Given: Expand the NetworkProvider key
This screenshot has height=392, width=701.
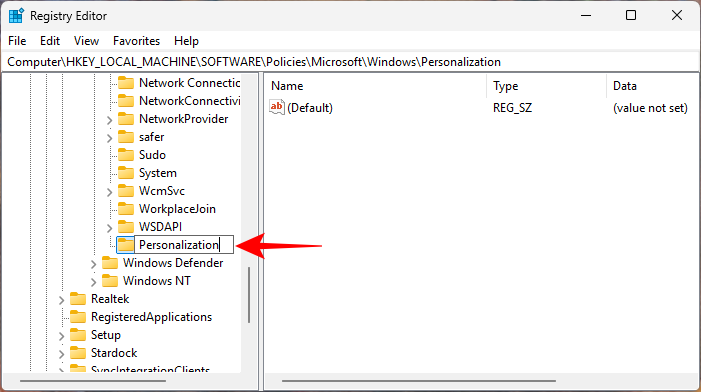Looking at the screenshot, I should click(x=110, y=120).
